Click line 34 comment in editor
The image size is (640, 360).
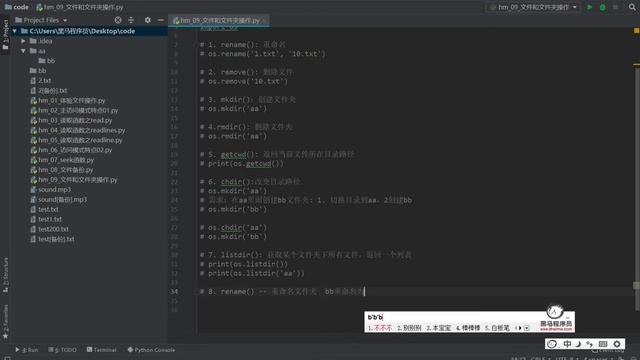(281, 291)
